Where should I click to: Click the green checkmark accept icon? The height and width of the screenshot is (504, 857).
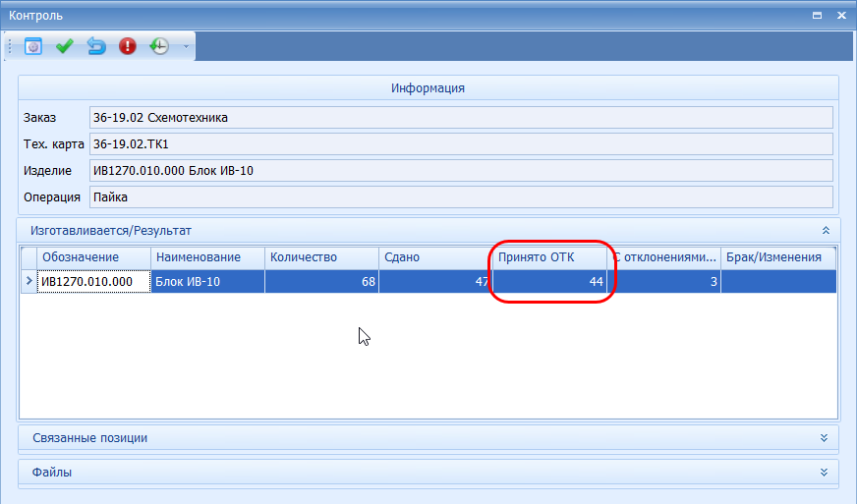click(x=65, y=46)
